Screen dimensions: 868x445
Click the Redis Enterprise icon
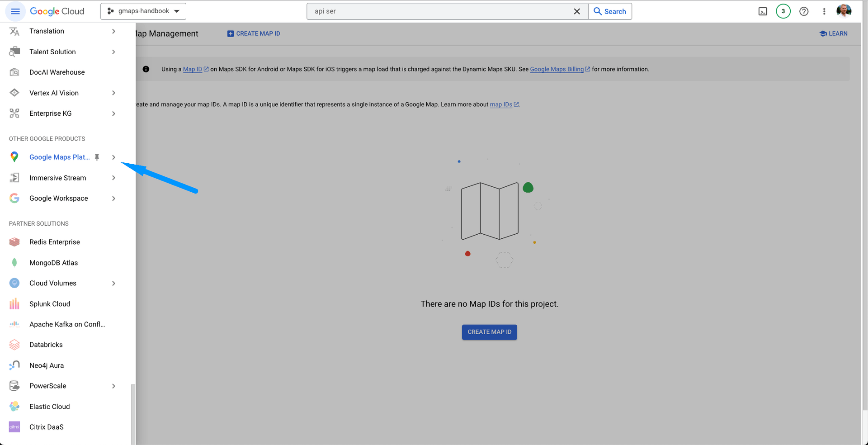point(14,242)
